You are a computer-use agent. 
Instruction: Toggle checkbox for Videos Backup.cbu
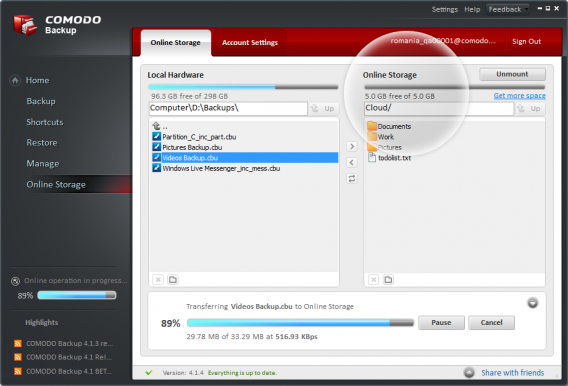156,158
